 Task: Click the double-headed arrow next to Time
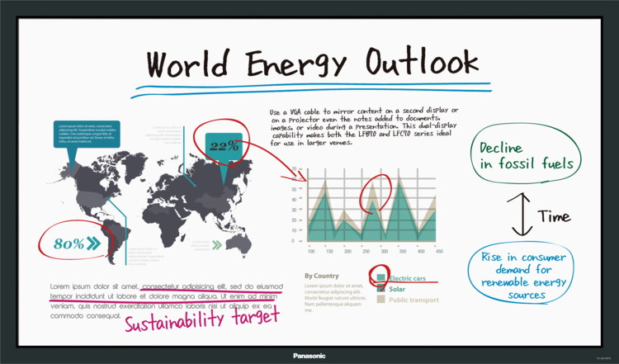click(520, 215)
